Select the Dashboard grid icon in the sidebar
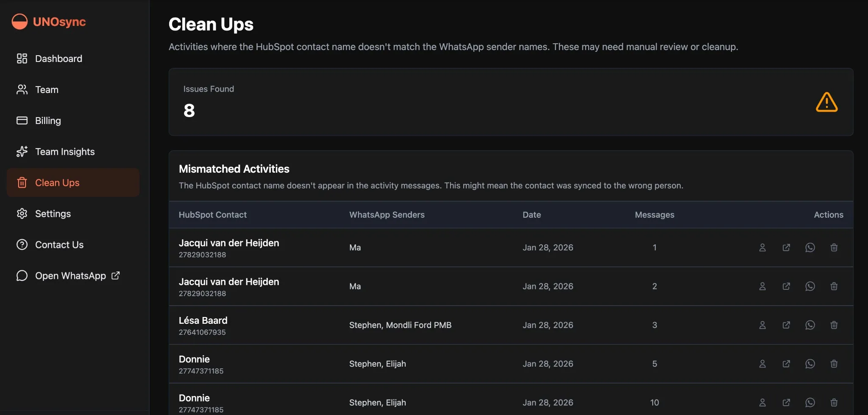Viewport: 868px width, 415px height. (x=22, y=59)
